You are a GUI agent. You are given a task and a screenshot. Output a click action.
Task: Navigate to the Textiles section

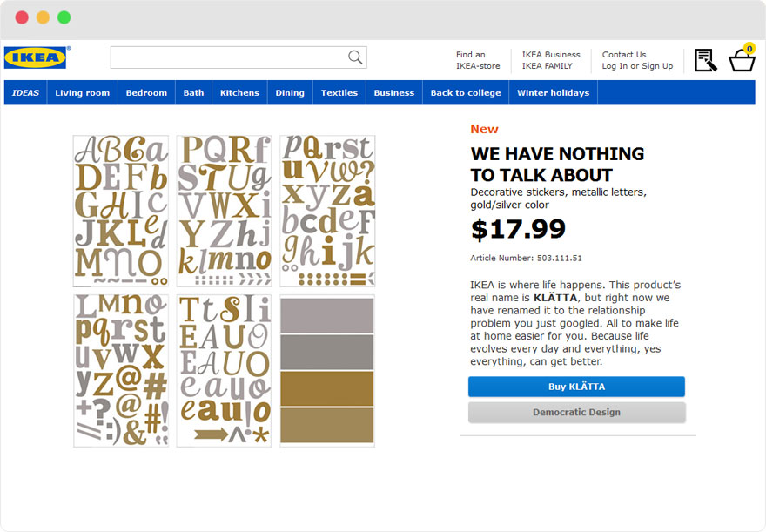pos(339,93)
